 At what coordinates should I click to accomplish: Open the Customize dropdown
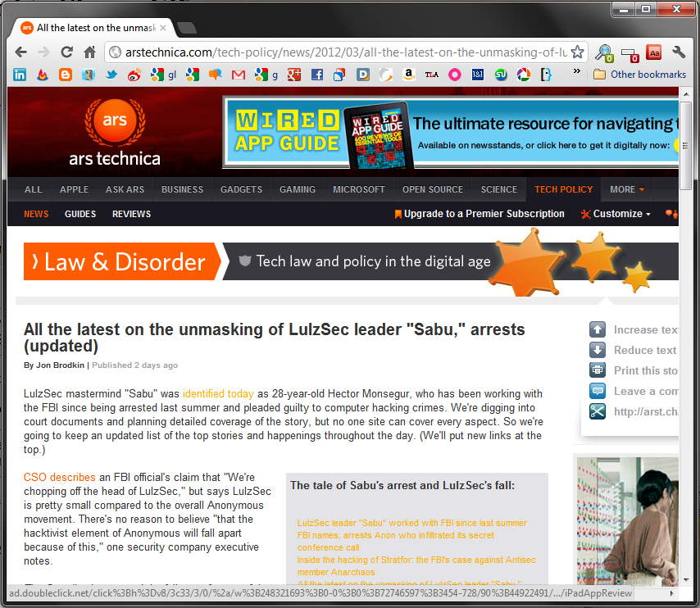click(x=616, y=214)
